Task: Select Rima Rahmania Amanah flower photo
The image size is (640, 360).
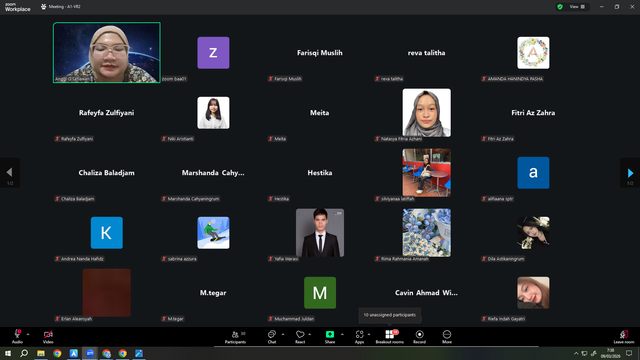Action: point(427,233)
